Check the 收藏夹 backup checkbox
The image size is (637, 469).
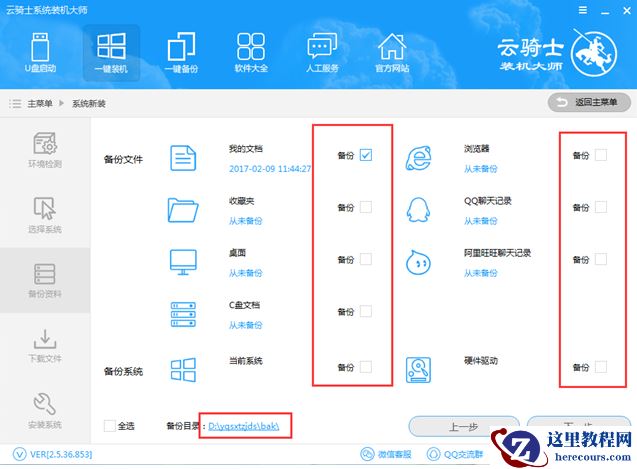(x=366, y=207)
